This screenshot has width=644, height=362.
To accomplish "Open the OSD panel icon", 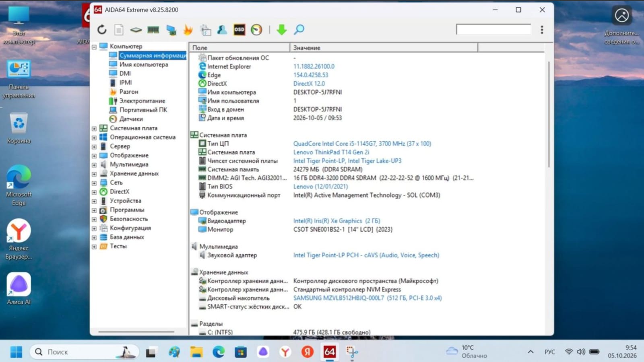I will click(239, 29).
